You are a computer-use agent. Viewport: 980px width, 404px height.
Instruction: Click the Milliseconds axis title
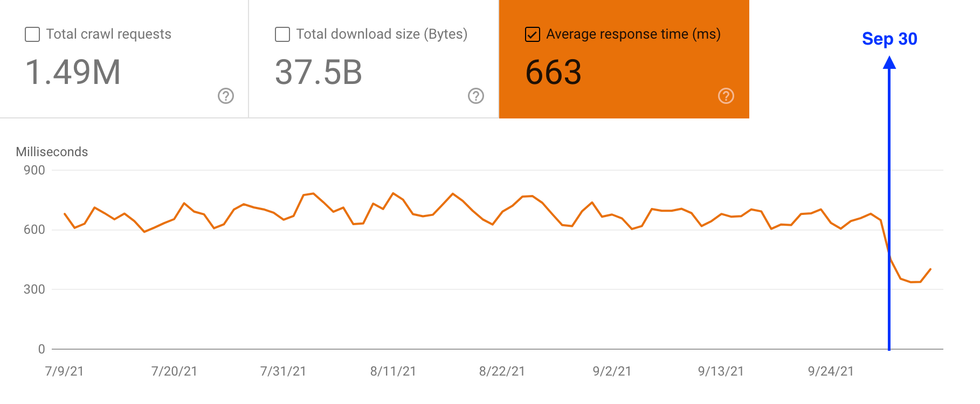[x=52, y=152]
